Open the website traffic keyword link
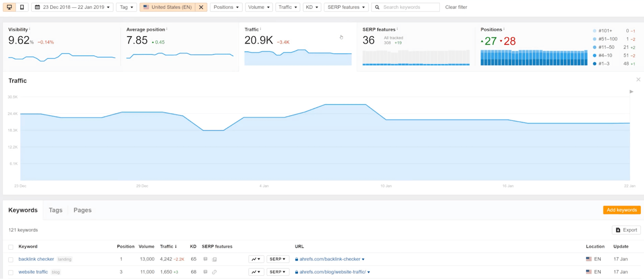Image resolution: width=644 pixels, height=279 pixels. 33,272
